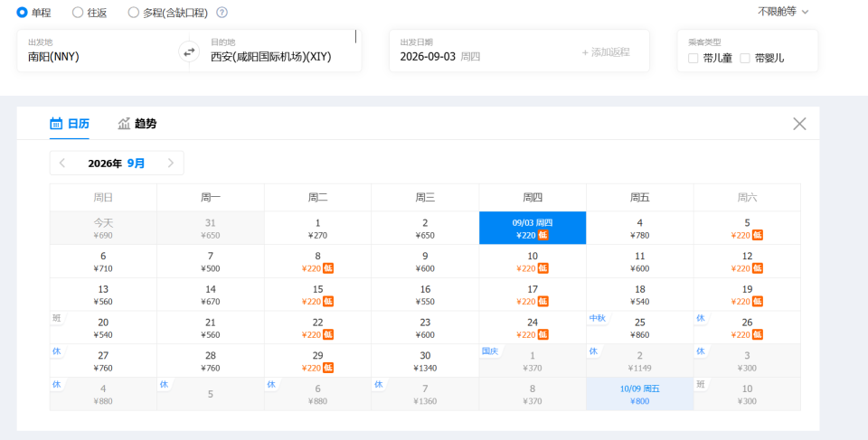This screenshot has width=868, height=440.
Task: Select October 4 at ¥880
Action: [x=103, y=394]
